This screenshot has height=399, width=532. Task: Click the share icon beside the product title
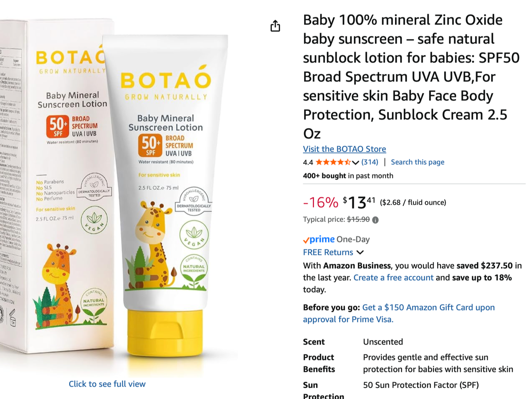[x=275, y=26]
